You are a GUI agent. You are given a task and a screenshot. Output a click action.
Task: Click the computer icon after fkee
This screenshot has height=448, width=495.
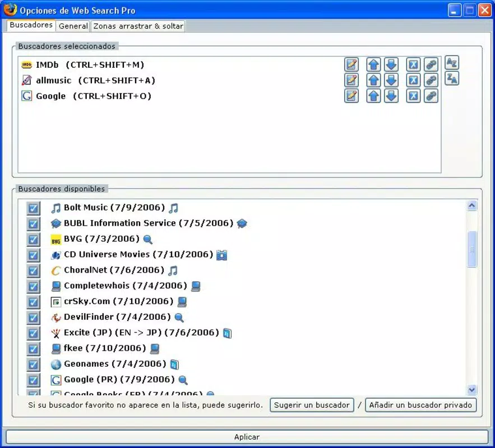[x=155, y=348]
